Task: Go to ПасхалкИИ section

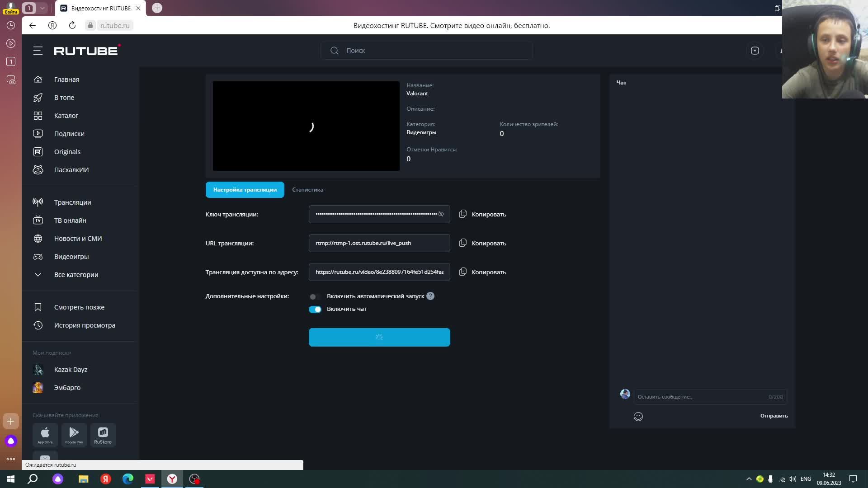Action: click(x=71, y=170)
